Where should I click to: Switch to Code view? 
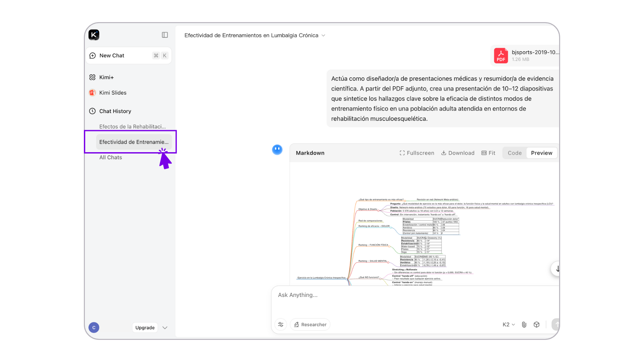(515, 153)
